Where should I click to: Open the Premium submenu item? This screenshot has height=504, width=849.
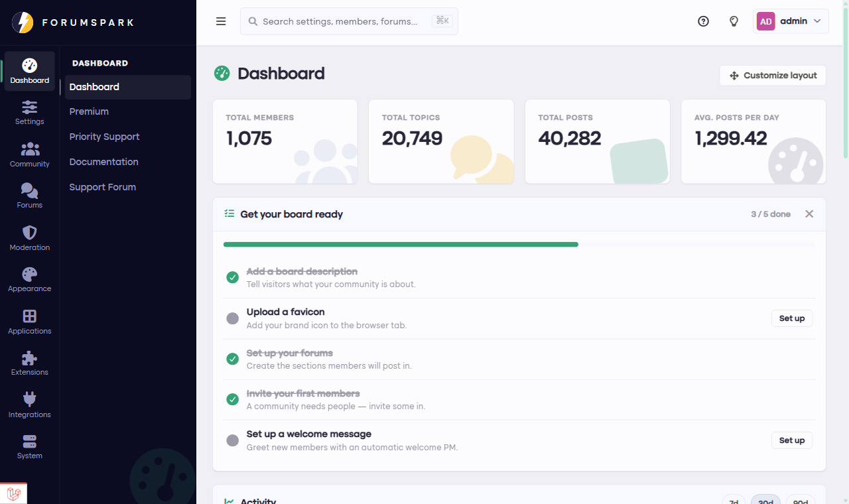pos(128,111)
